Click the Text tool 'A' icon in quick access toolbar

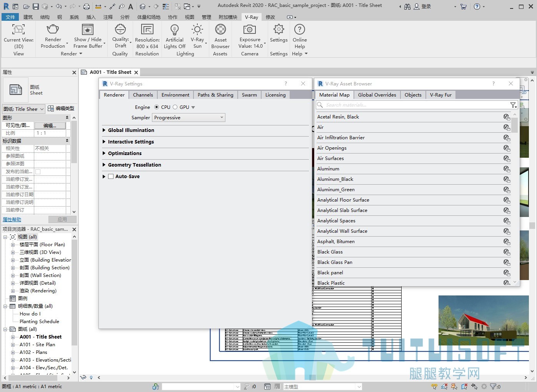131,7
